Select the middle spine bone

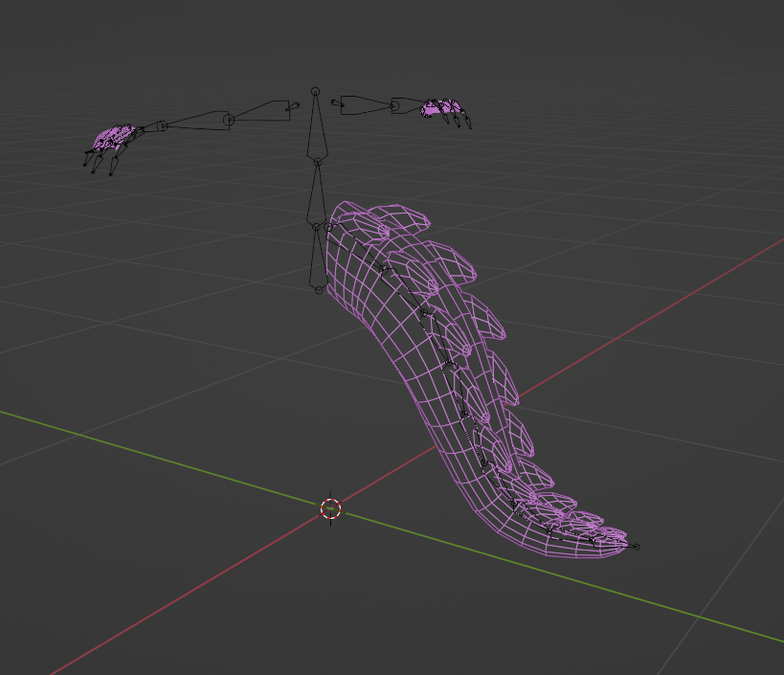tap(317, 194)
